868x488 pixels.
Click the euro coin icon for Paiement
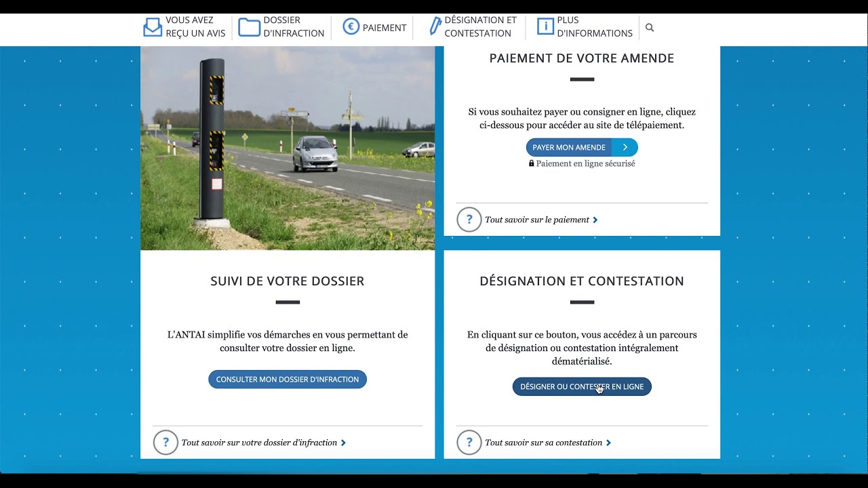tap(351, 27)
